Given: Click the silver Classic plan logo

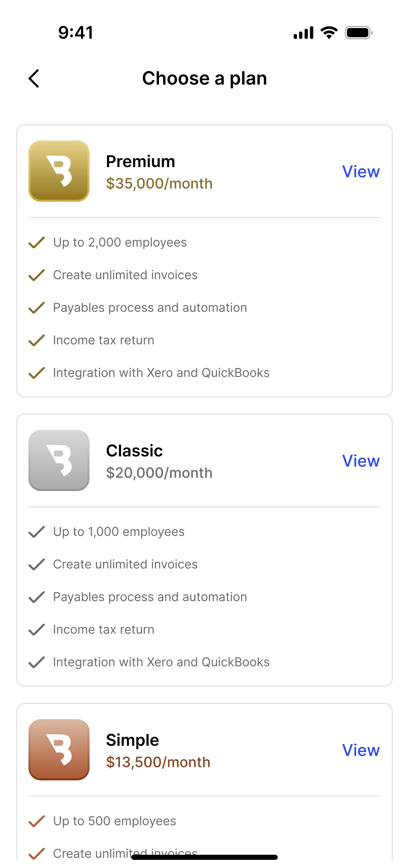Looking at the screenshot, I should click(59, 460).
